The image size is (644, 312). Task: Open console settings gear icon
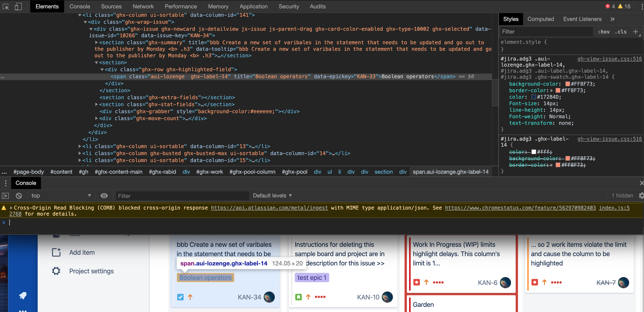tap(641, 196)
